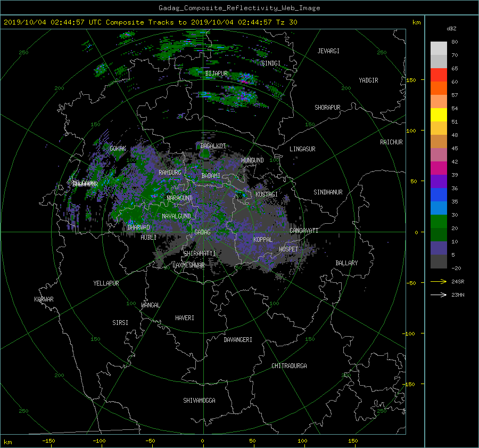Click the SIRSI label
Screen dimensions: 479x448
[120, 323]
